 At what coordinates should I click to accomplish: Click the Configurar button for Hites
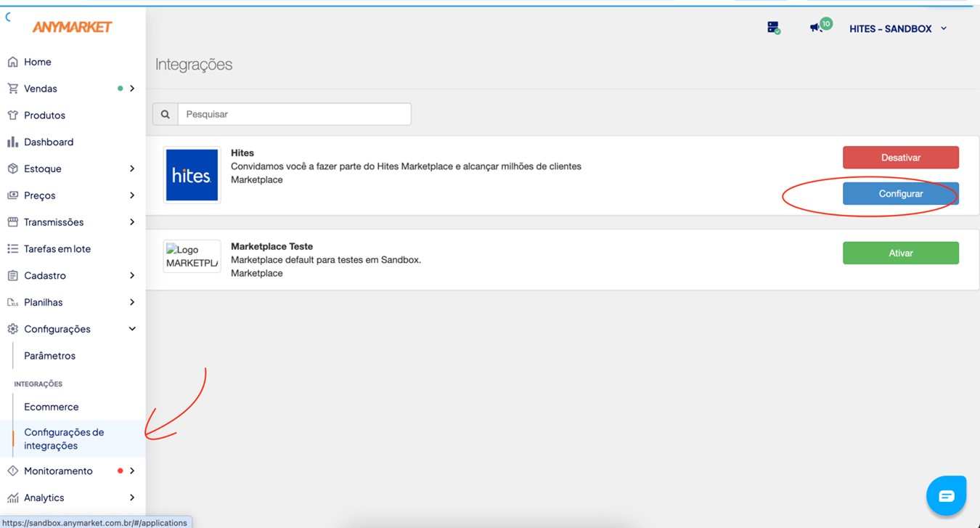point(900,194)
